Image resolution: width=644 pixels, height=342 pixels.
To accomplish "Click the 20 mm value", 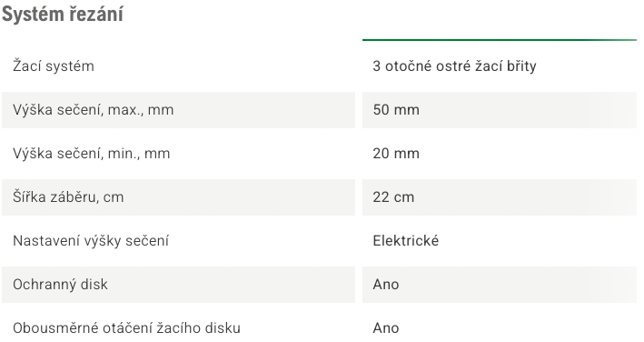I will tap(396, 154).
